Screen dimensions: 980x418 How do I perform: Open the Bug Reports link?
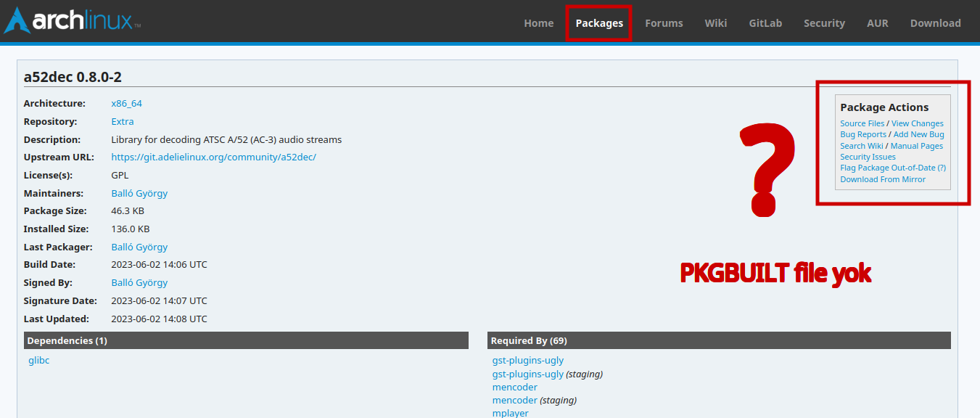[x=863, y=134]
